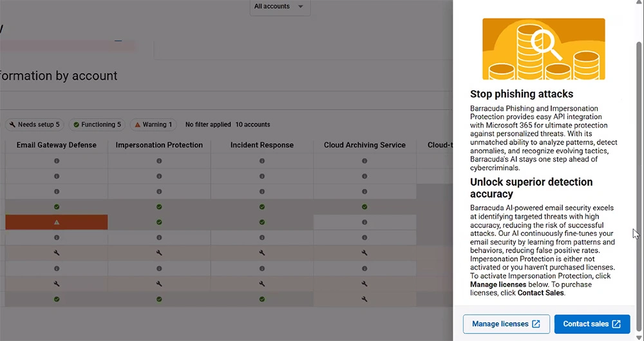
Task: Click the "No filter applied" text
Action: click(208, 124)
